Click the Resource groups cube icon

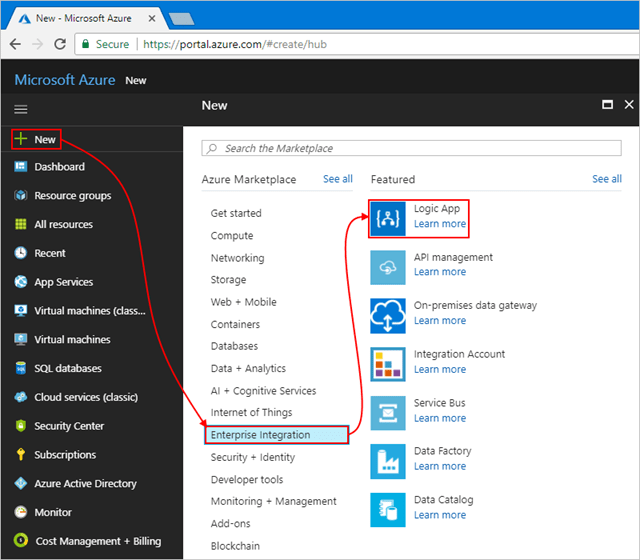point(20,196)
